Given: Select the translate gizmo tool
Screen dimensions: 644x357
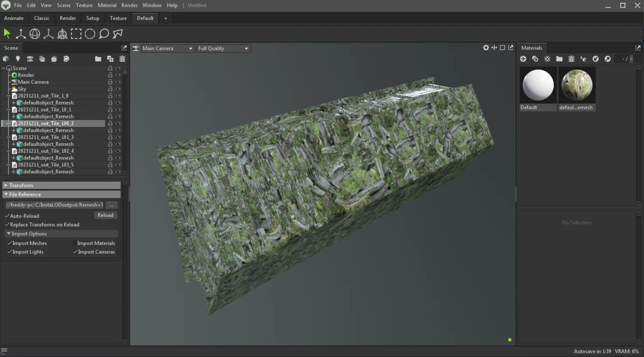Looking at the screenshot, I should [x=21, y=34].
